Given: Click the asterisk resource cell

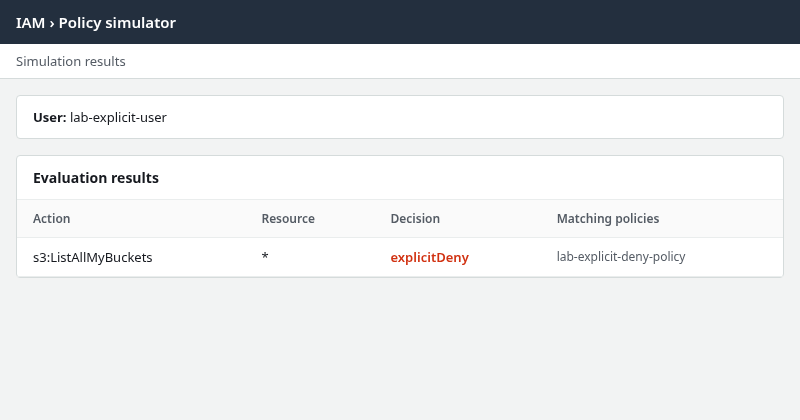Looking at the screenshot, I should point(265,256).
